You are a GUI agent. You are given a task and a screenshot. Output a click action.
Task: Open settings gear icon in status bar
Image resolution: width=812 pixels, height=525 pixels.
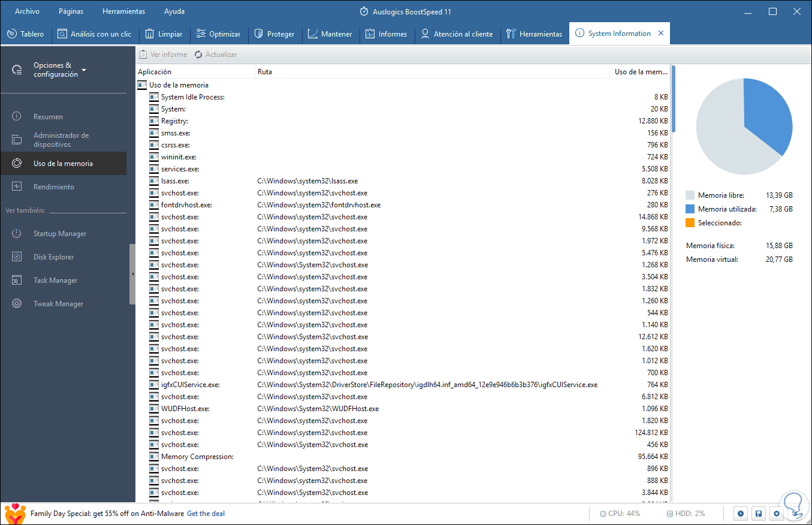coord(777,514)
